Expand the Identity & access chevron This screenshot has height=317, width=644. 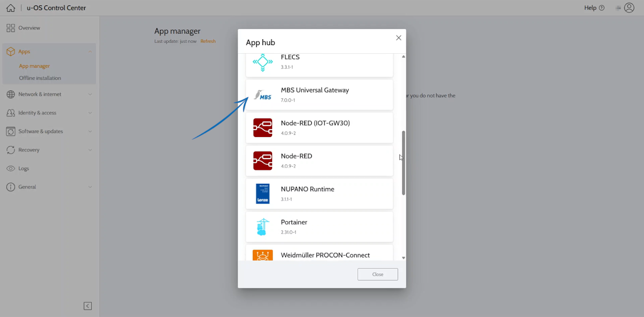coord(90,113)
